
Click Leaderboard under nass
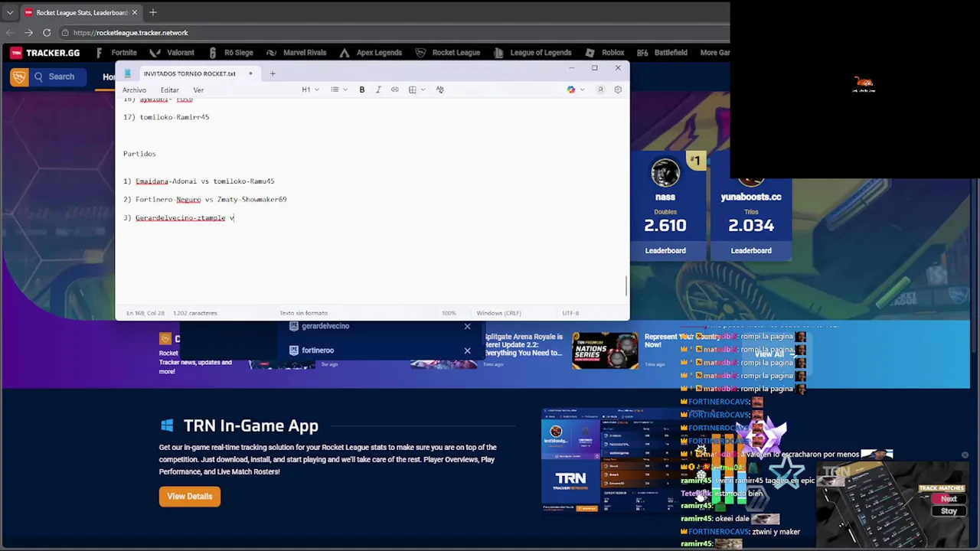[x=665, y=250]
